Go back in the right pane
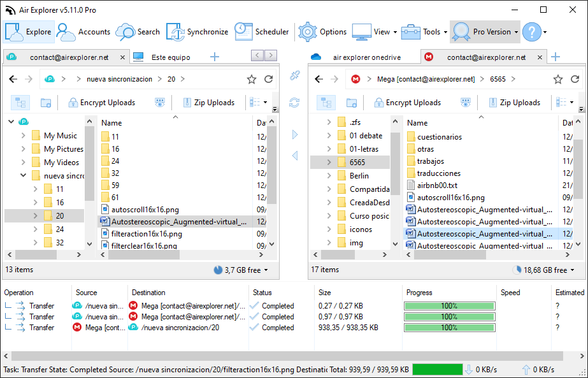Viewport: 588px width, 378px height. 319,79
